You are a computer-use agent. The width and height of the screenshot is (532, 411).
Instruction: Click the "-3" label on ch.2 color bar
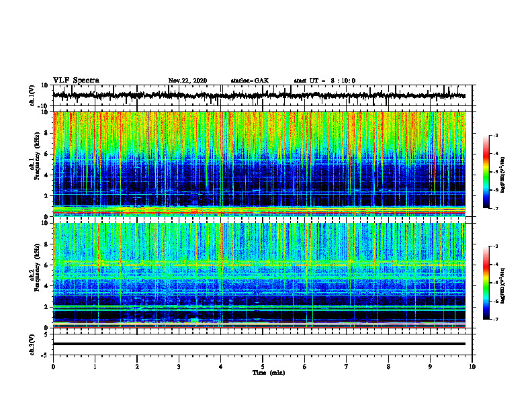pos(495,246)
